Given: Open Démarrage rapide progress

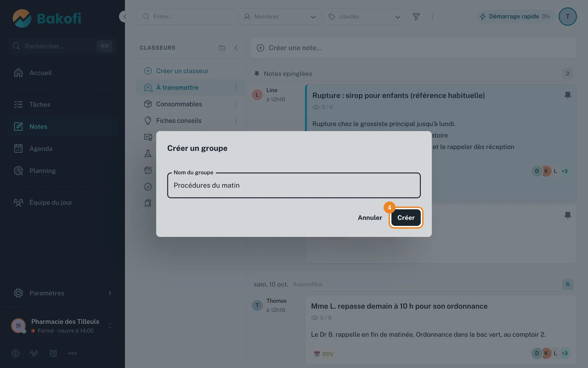Looking at the screenshot, I should (x=516, y=17).
